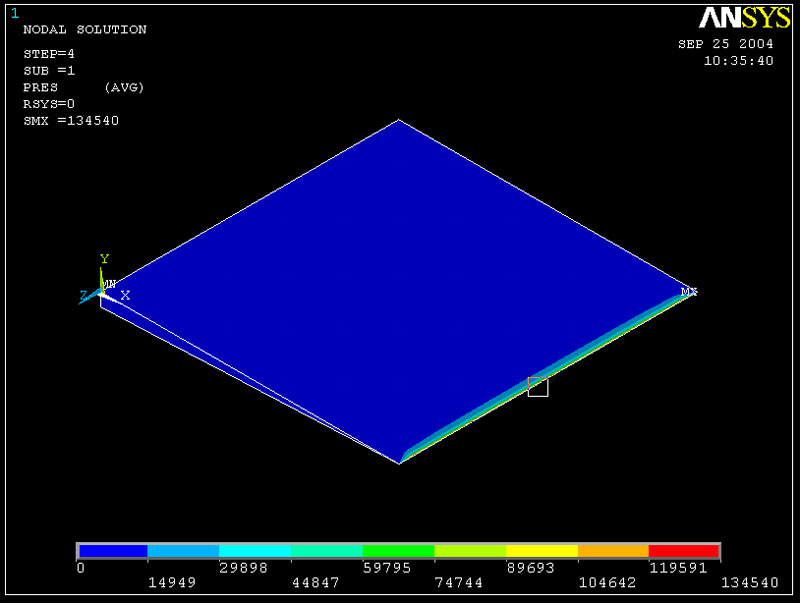Pick the orange legend color band
The width and height of the screenshot is (800, 603).
(613, 551)
